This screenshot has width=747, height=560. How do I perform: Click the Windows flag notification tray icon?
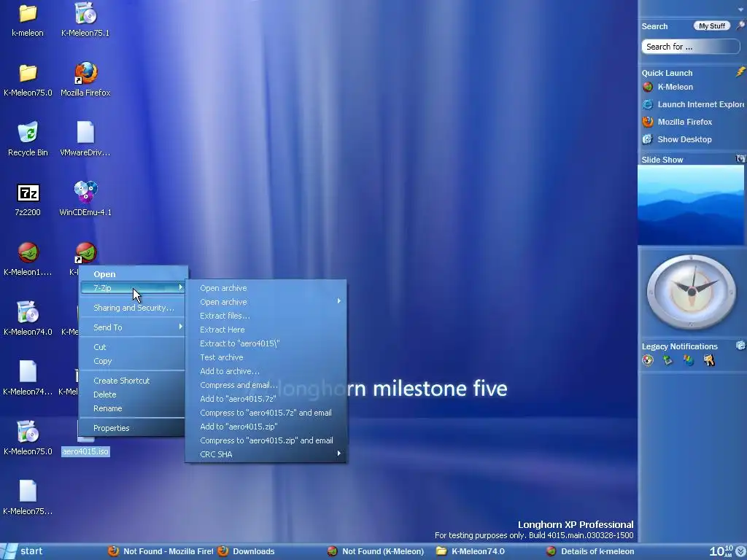(689, 360)
